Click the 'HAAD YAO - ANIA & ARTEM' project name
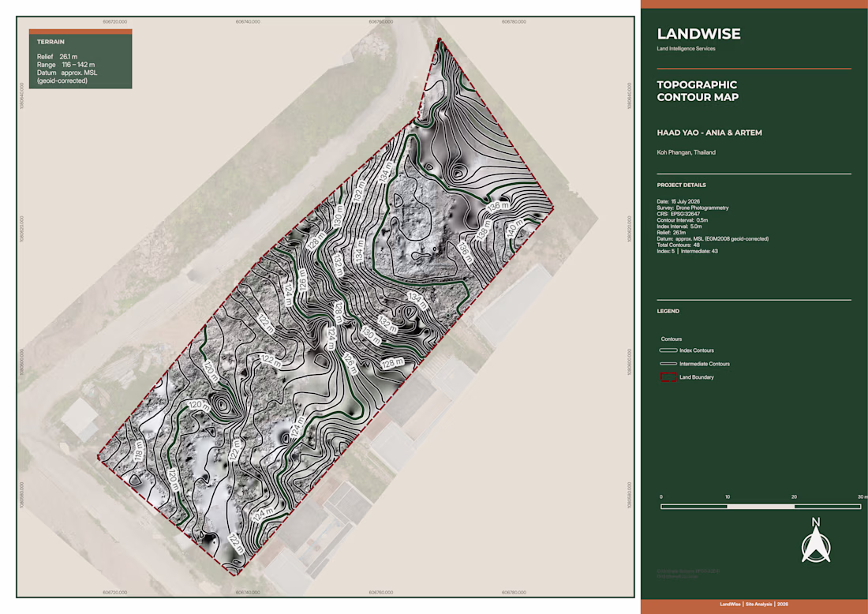The width and height of the screenshot is (868, 614). 709,133
